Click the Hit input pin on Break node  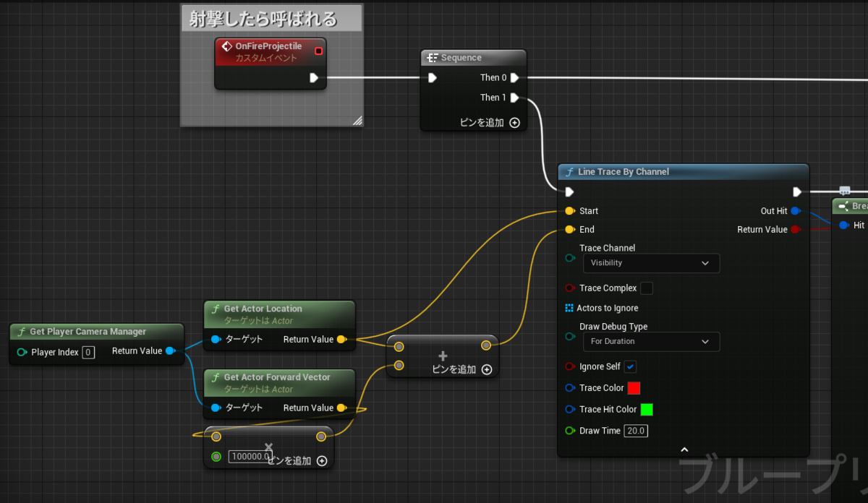tap(844, 225)
